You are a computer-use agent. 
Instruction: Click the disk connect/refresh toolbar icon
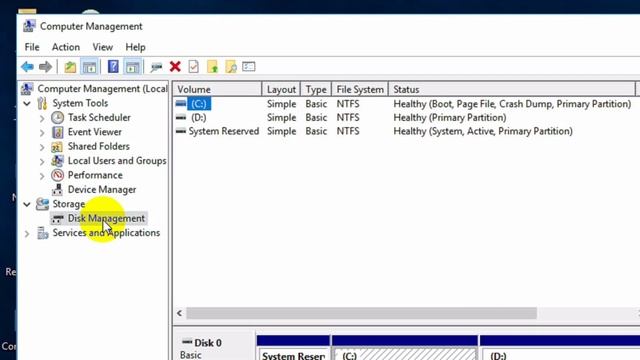156,67
